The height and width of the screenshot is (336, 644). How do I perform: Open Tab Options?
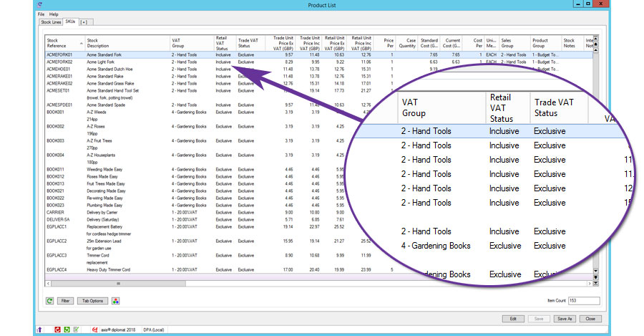tap(93, 301)
